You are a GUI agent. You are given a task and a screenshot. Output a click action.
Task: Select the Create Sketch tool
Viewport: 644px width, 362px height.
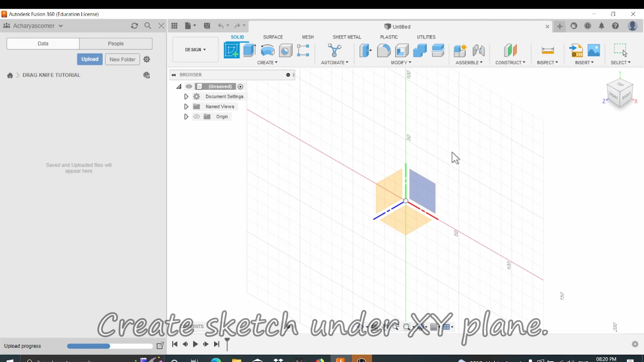[232, 50]
